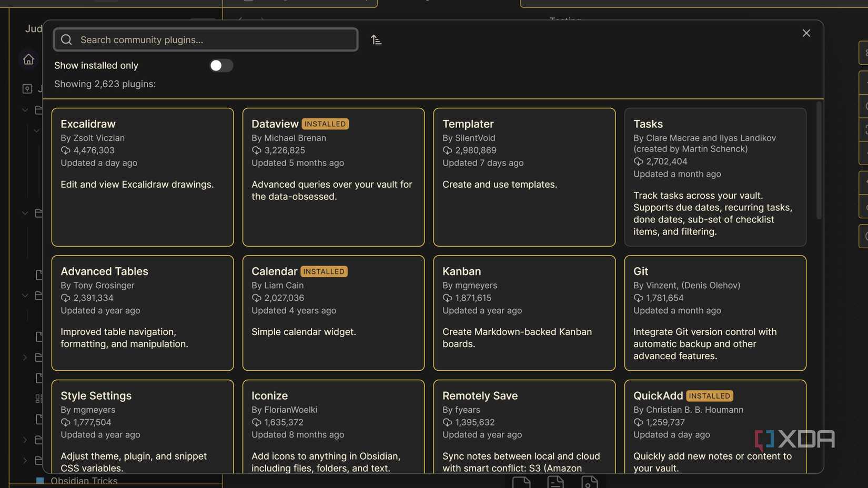Click "By FlorianWoelki" author text
This screenshot has height=488, width=868.
(284, 410)
